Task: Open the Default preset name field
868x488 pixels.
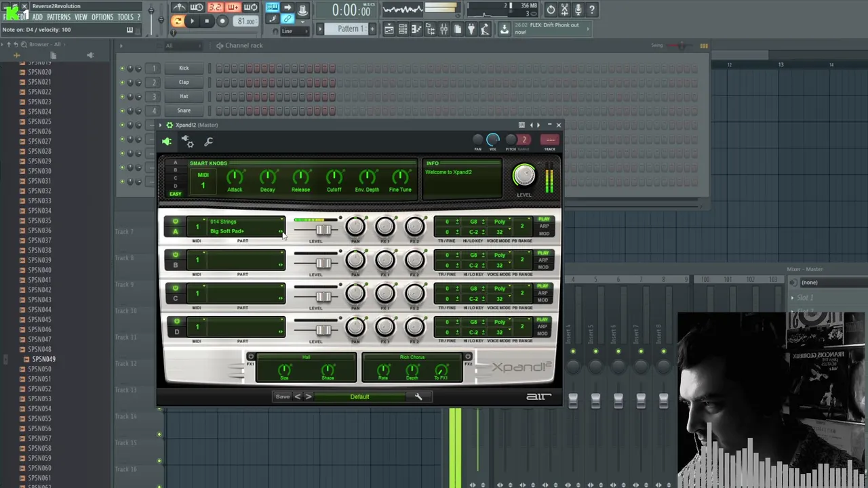Action: (360, 396)
